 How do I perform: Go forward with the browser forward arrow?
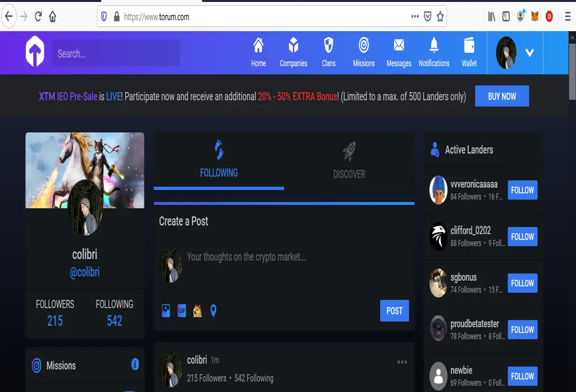24,17
